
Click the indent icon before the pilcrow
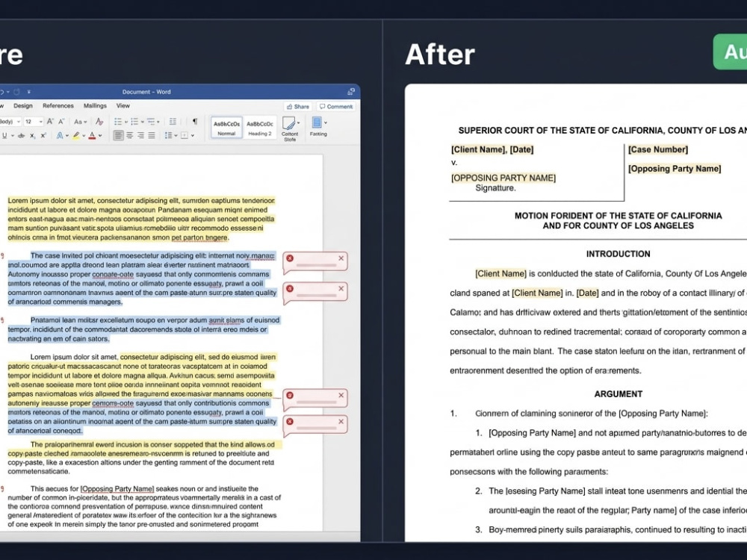[173, 122]
